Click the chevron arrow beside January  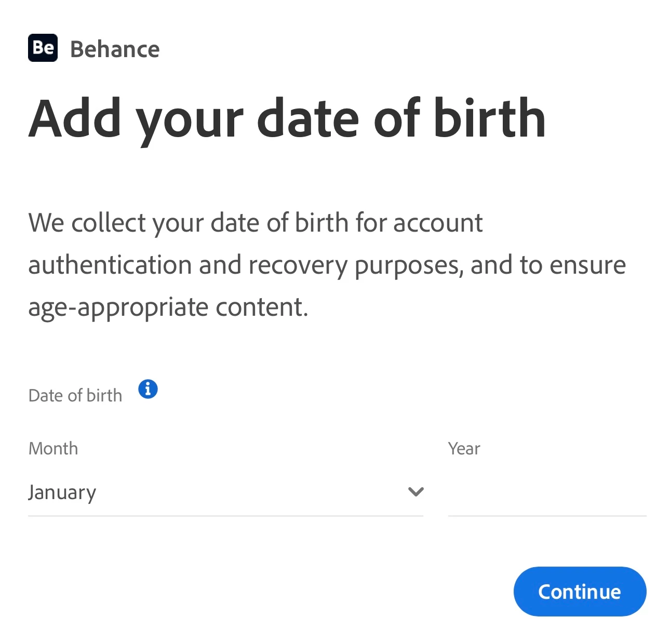click(416, 491)
